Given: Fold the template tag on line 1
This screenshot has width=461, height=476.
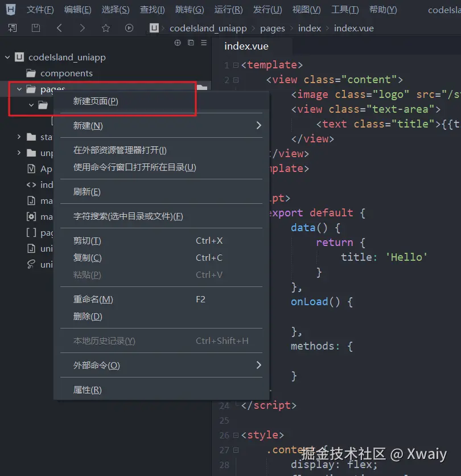Looking at the screenshot, I should [x=236, y=65].
